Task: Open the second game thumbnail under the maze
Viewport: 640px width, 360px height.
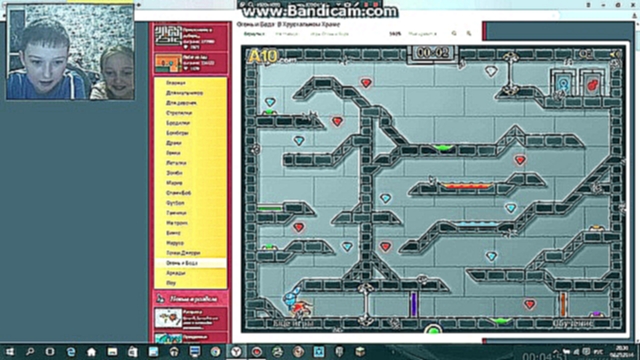Action: point(168,63)
